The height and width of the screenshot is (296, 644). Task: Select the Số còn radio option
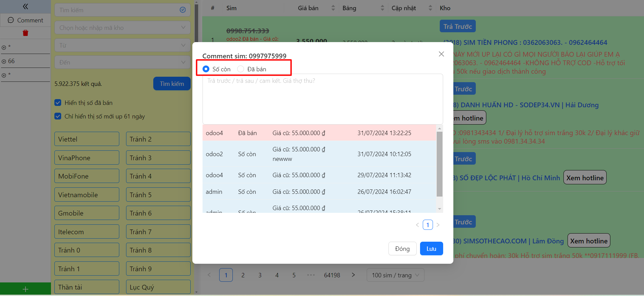coord(206,69)
